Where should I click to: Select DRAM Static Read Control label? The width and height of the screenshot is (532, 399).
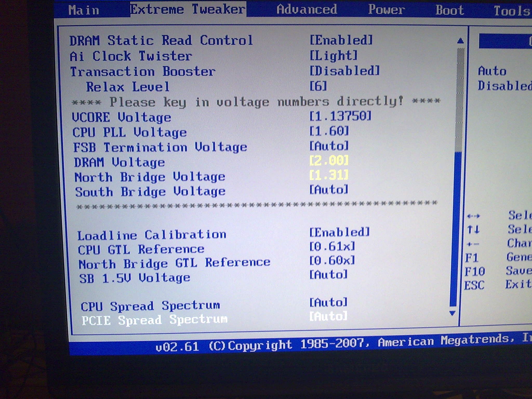[161, 41]
